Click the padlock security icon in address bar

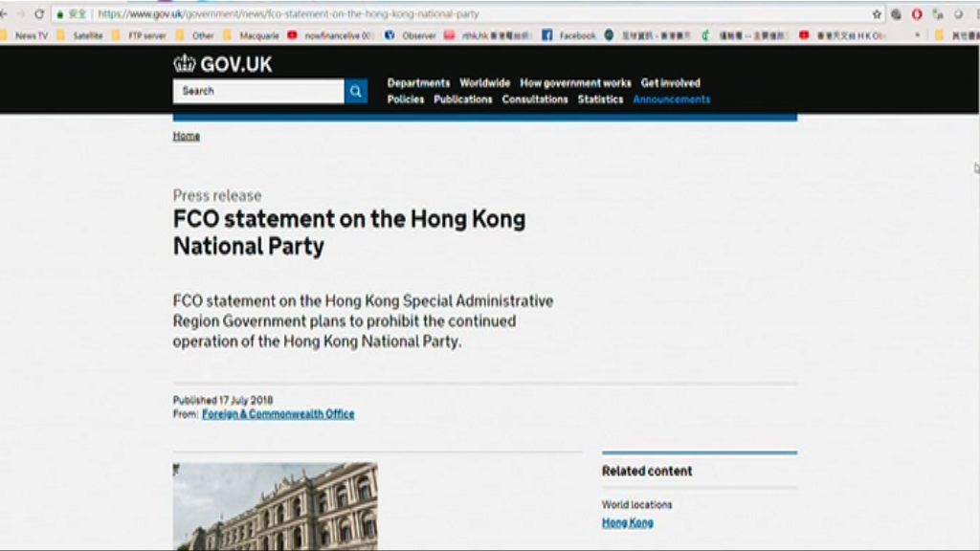click(x=59, y=13)
